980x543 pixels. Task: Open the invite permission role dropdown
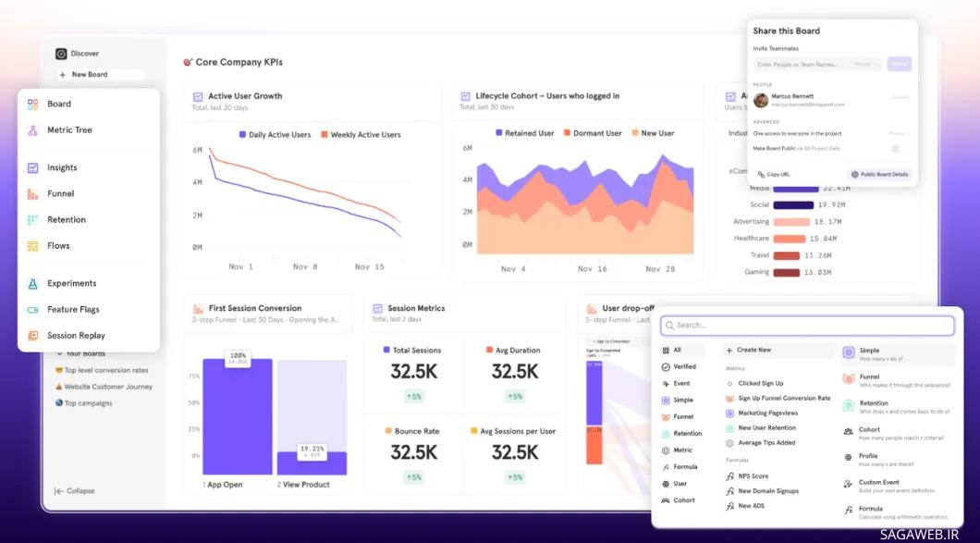coord(865,65)
